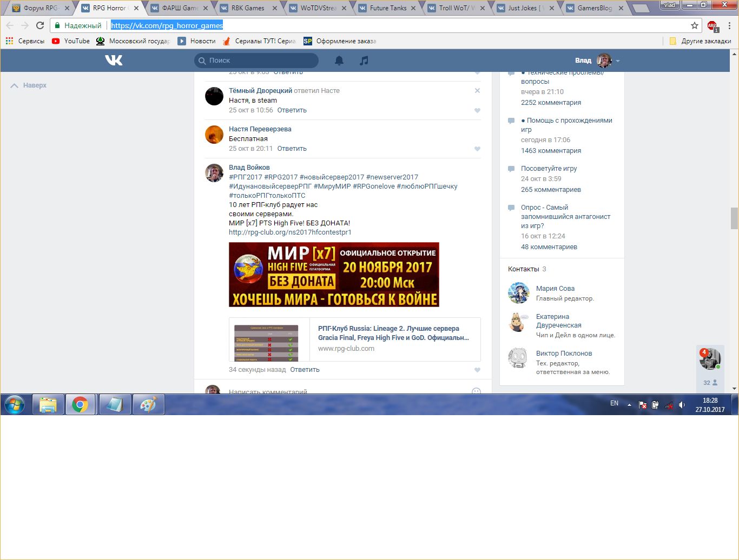Open Windows Explorer from the taskbar
The image size is (739, 560).
[x=48, y=405]
